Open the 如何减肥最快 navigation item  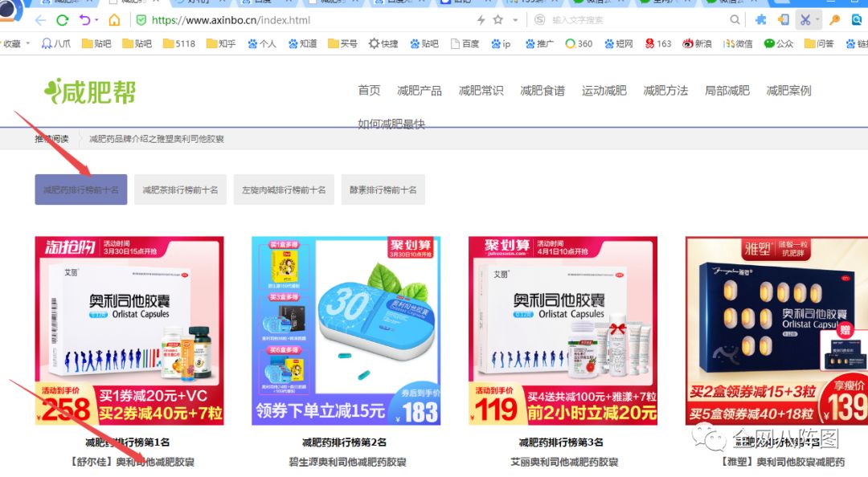[391, 124]
